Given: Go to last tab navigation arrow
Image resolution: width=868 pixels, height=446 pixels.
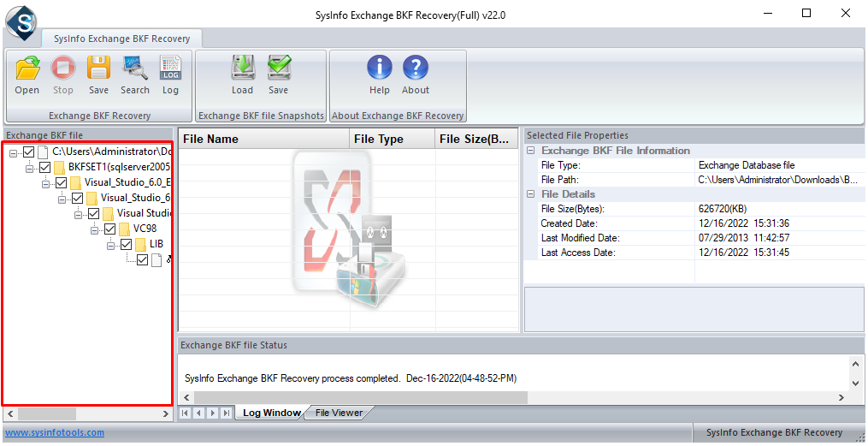Looking at the screenshot, I should 227,413.
